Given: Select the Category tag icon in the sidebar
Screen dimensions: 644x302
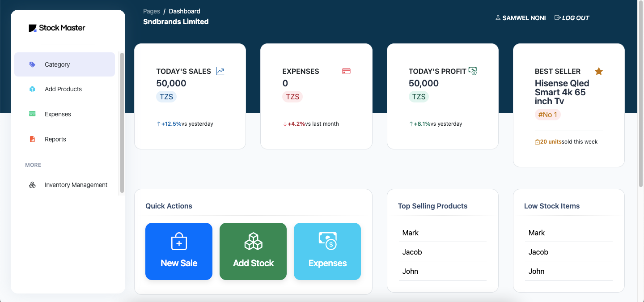Looking at the screenshot, I should pyautogui.click(x=32, y=64).
